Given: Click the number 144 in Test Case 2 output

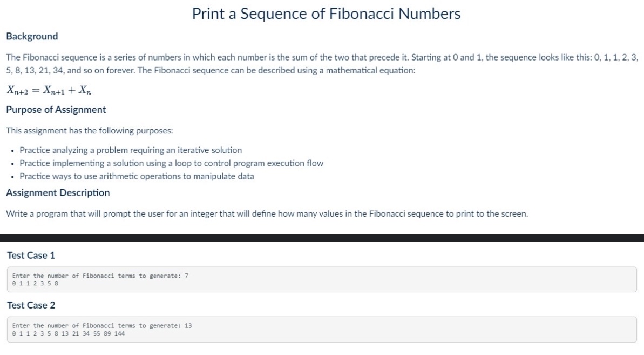Looking at the screenshot, I should pos(119,333).
